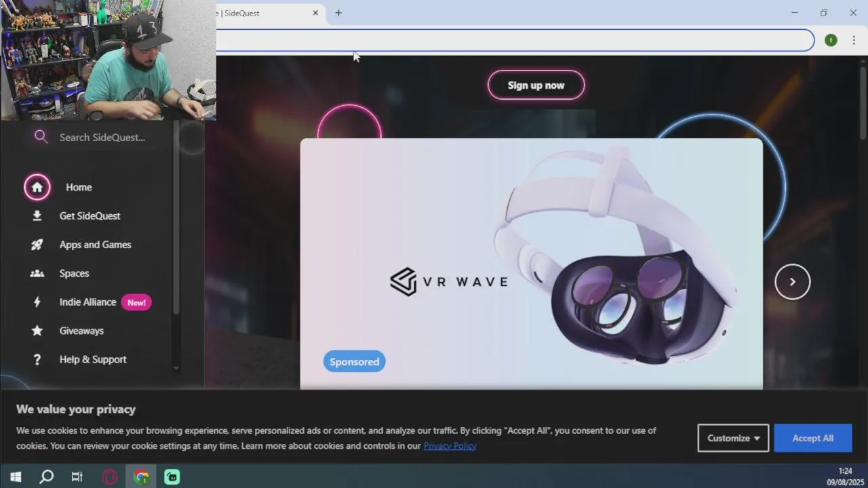Click the We value your privacy heading
The height and width of the screenshot is (488, 868).
click(76, 409)
